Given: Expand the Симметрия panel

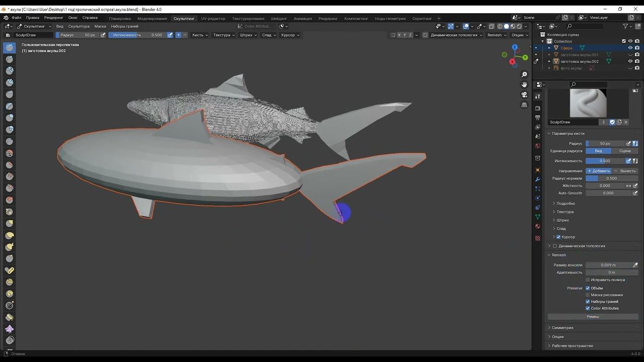Looking at the screenshot, I should [x=562, y=328].
